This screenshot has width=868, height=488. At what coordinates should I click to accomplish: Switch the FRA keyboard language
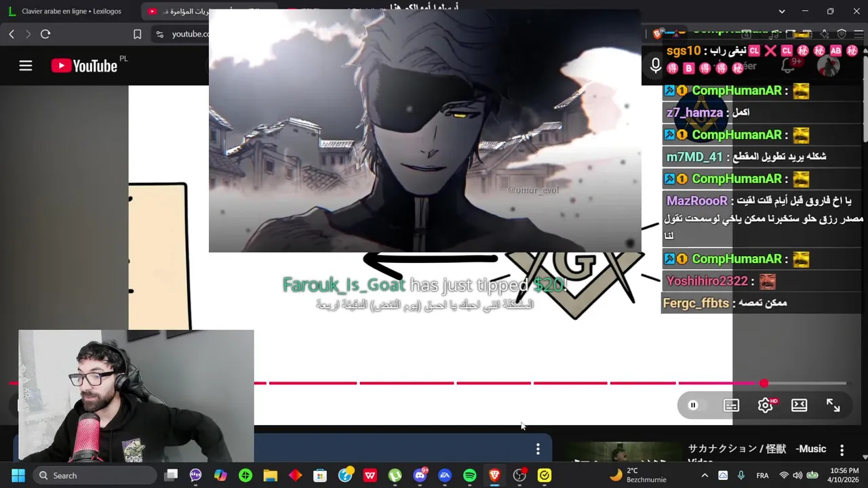tap(762, 475)
